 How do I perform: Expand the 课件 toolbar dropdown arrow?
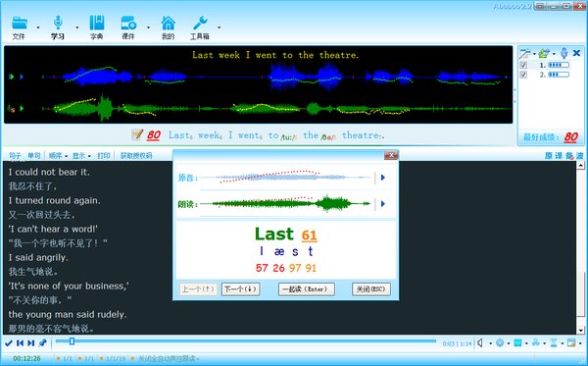pos(148,27)
